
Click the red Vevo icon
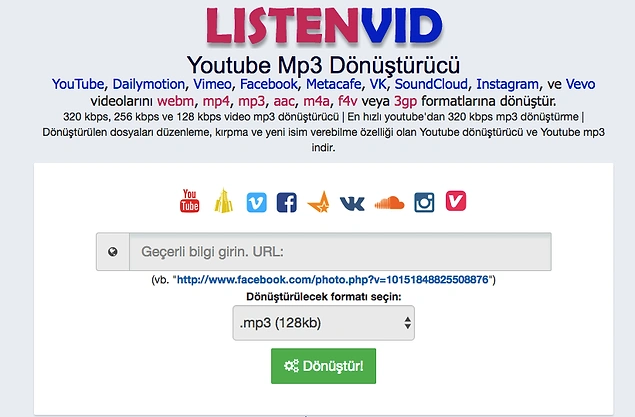456,201
